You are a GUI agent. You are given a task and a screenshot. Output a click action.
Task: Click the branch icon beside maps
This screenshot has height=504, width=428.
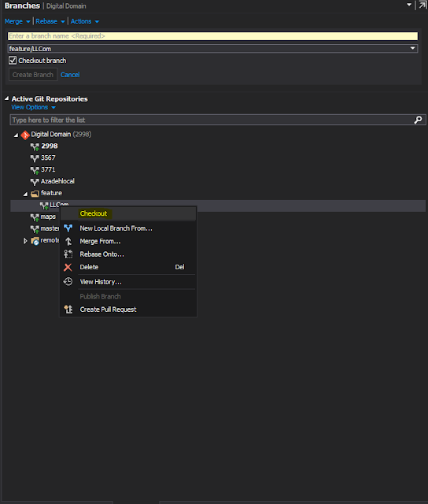tap(35, 217)
